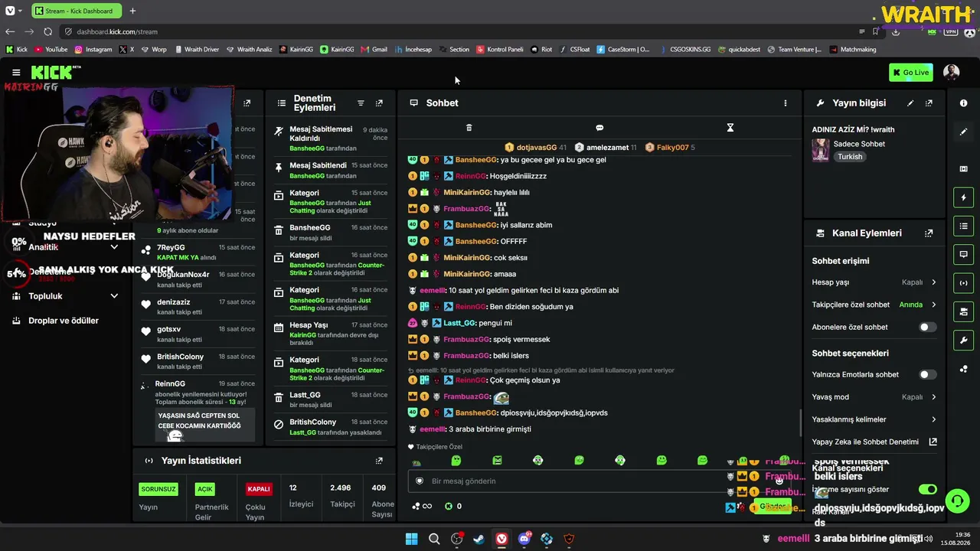Open a new browser tab
The height and width of the screenshot is (551, 980).
(132, 11)
